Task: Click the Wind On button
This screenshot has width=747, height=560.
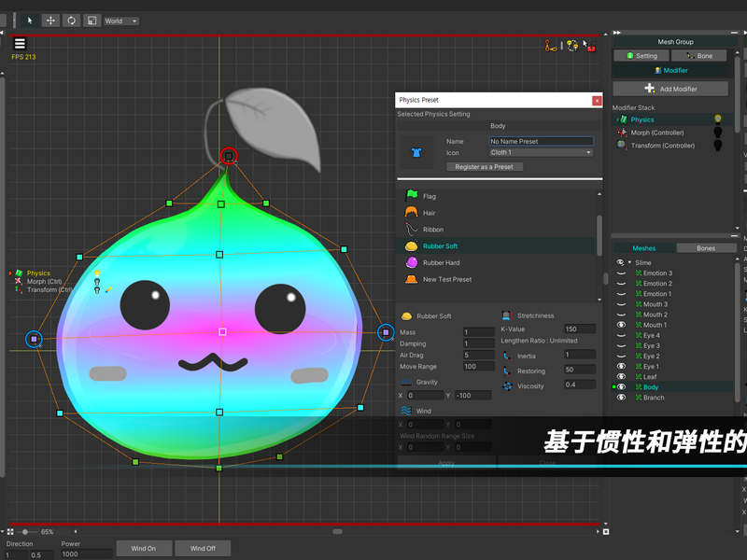Action: 144,548
